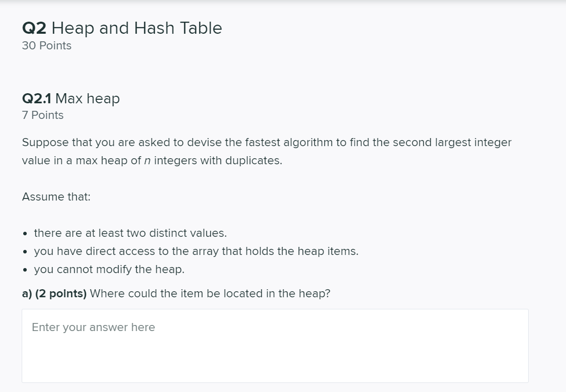Screen dimensions: 566x392
Task: Click the Enter your answer here placeholder
Action: pos(93,327)
